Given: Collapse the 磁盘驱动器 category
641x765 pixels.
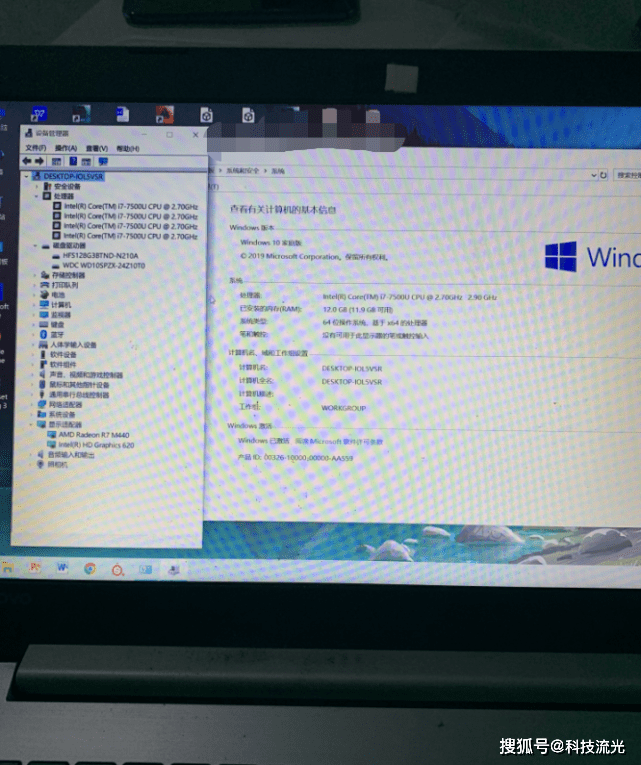Looking at the screenshot, I should [x=36, y=245].
